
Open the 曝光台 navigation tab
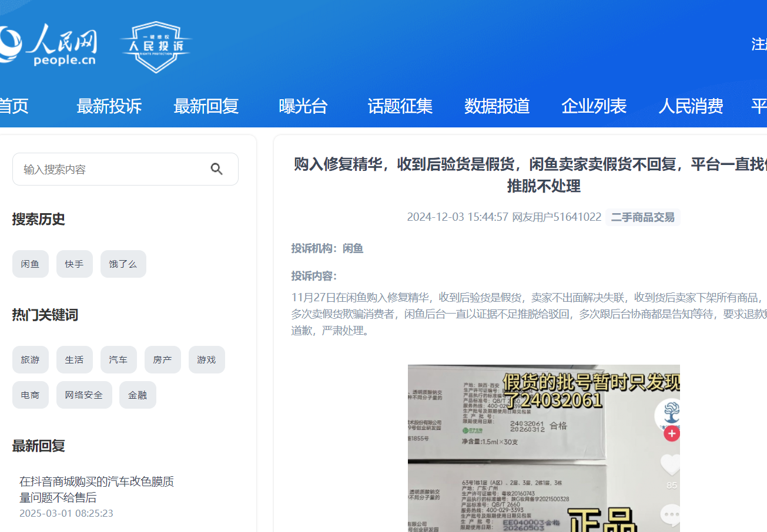click(303, 106)
